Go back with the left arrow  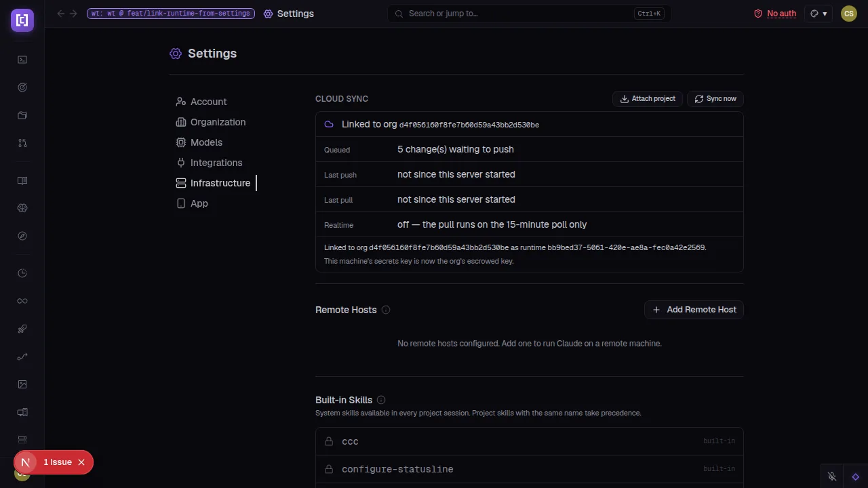61,14
